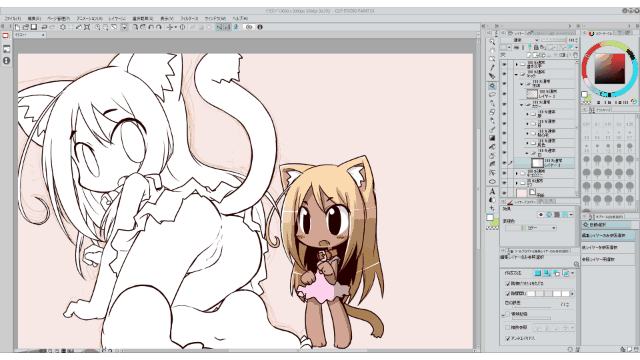Delete layer using the trash icon
The image size is (640, 360).
click(576, 55)
